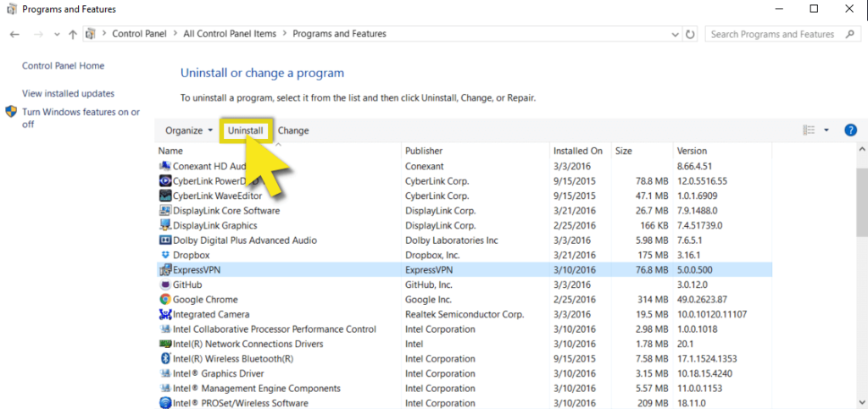Click the view layout icon
This screenshot has height=409, width=868.
(x=809, y=130)
